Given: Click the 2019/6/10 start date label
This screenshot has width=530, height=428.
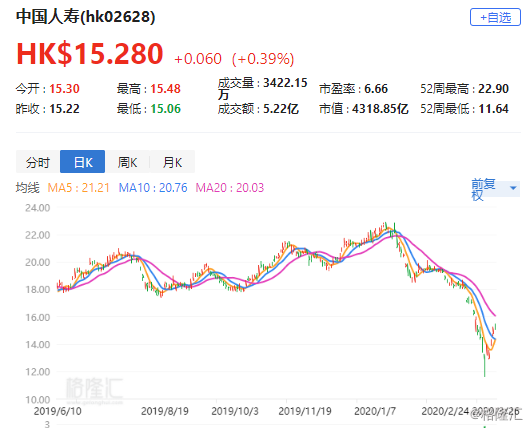Looking at the screenshot, I should click(x=57, y=411).
